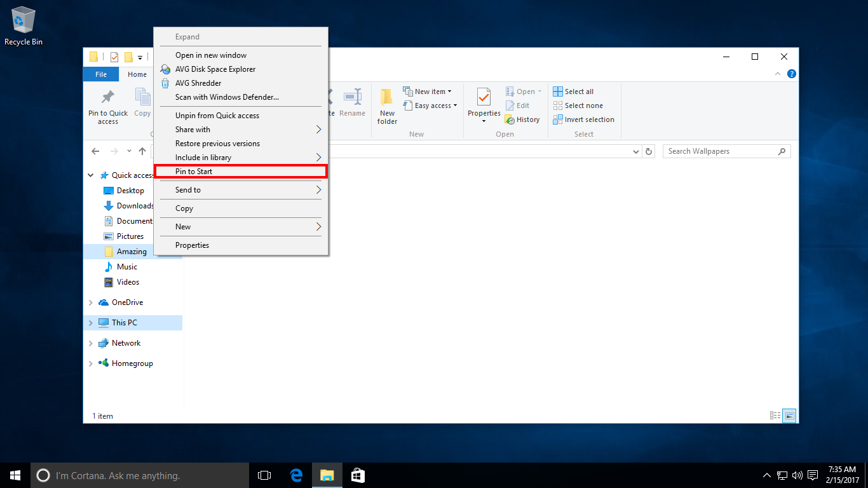Open the New item dropdown

point(428,91)
